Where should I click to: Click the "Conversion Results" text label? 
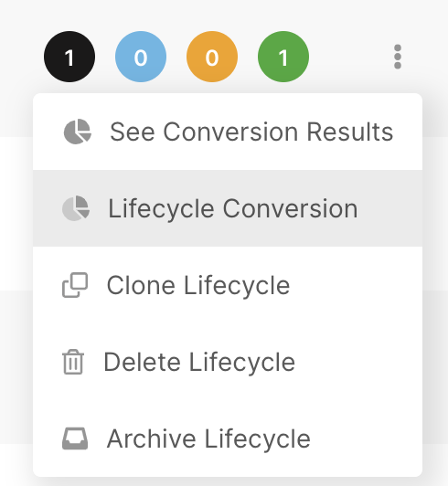[x=278, y=132]
